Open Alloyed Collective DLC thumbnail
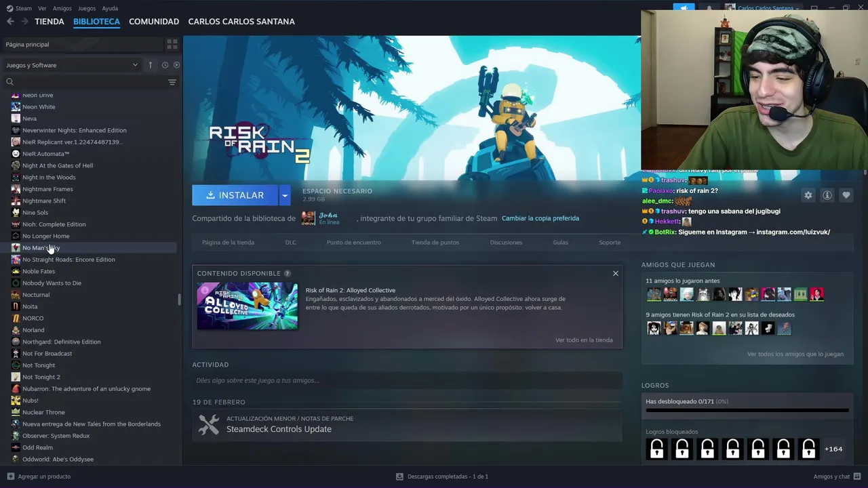Image resolution: width=868 pixels, height=488 pixels. pos(248,306)
